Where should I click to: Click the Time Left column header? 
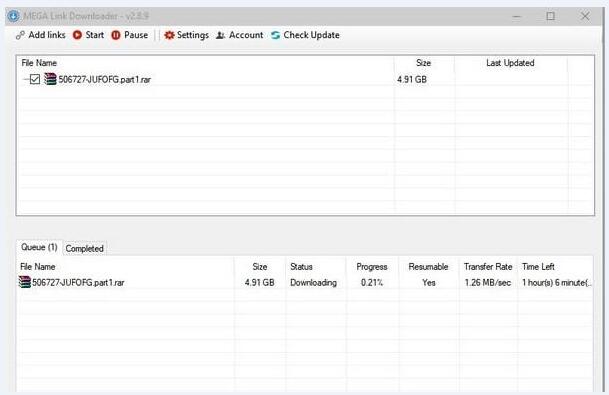pos(538,267)
